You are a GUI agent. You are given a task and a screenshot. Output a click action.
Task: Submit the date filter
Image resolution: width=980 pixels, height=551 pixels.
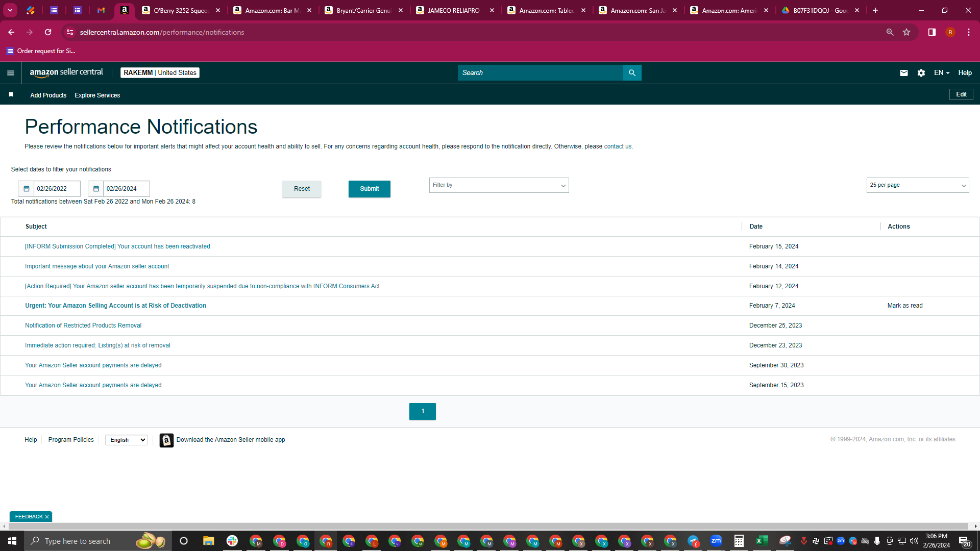[369, 189]
